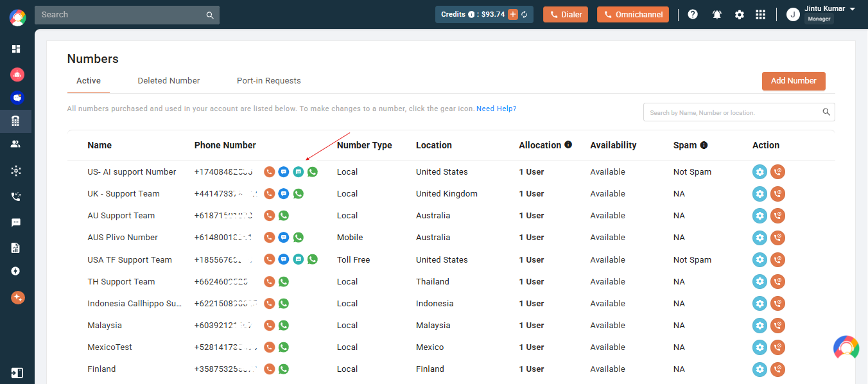Click SMS icon for AUS Plivo Number

click(x=284, y=237)
